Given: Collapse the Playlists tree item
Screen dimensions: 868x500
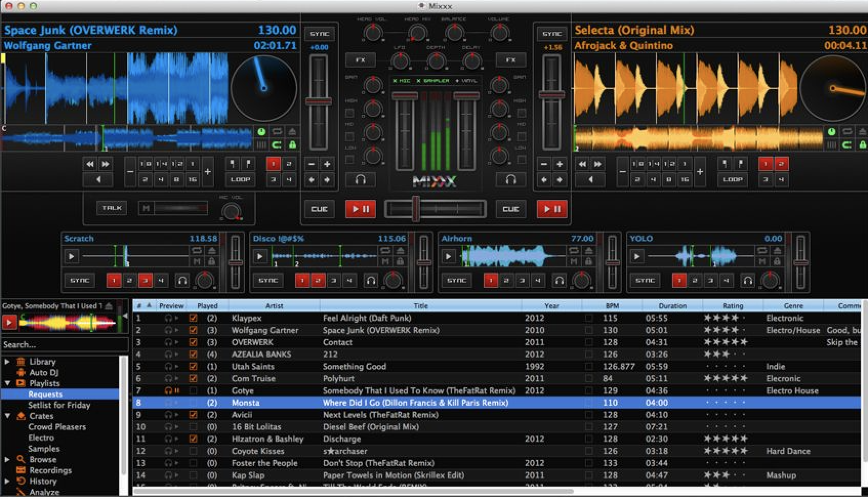Looking at the screenshot, I should (7, 383).
